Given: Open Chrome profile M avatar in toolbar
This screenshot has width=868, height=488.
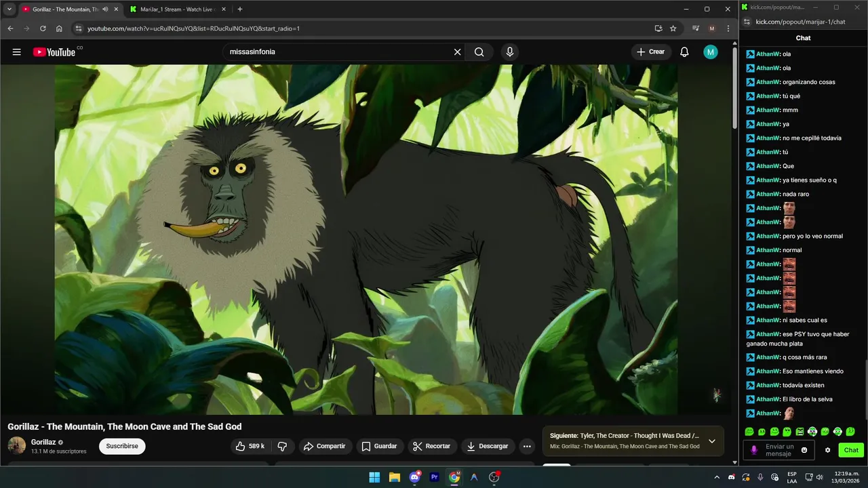Looking at the screenshot, I should [711, 28].
